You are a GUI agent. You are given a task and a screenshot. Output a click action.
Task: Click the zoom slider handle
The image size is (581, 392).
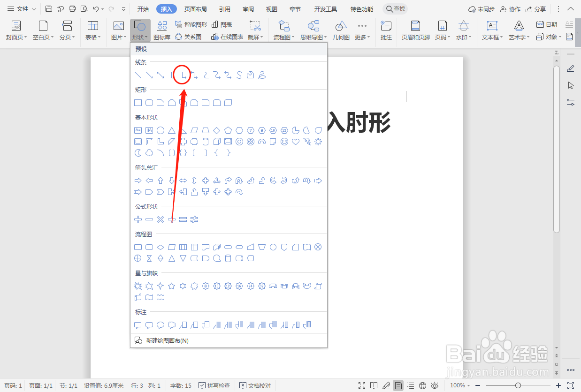tap(518, 385)
